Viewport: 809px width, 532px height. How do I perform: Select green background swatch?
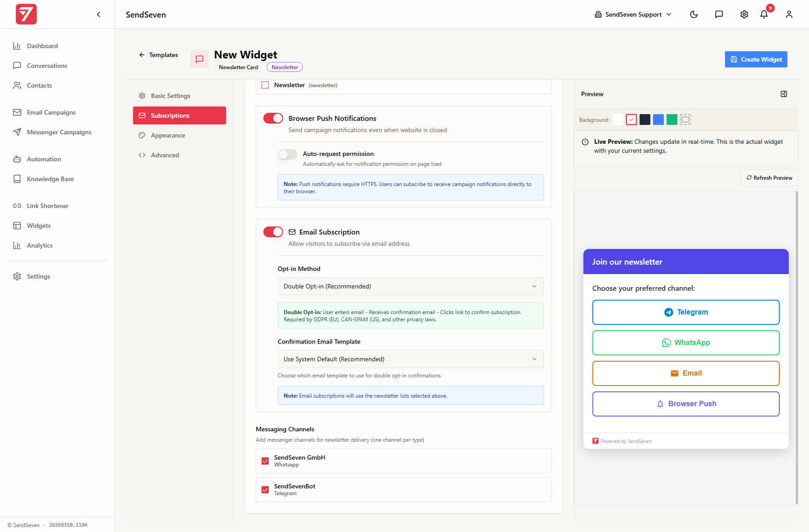point(672,120)
